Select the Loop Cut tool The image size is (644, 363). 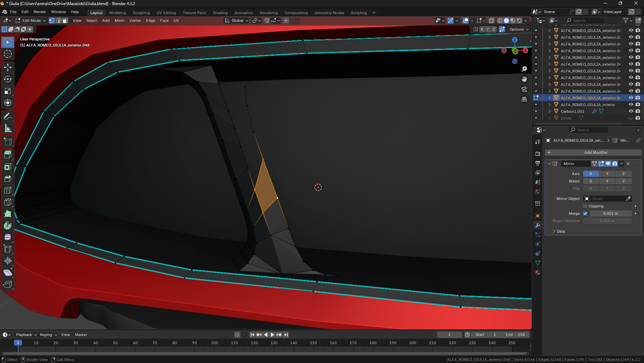pos(8,190)
